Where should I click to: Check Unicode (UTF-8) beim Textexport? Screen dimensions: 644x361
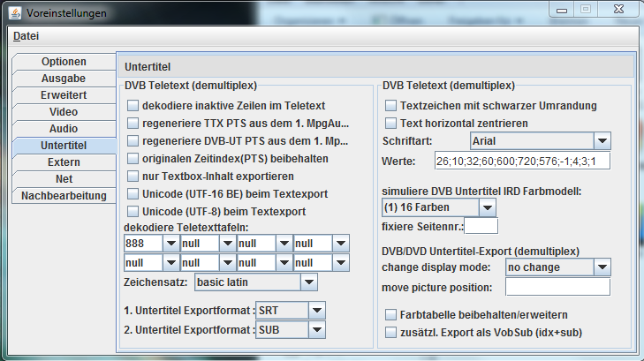point(133,212)
